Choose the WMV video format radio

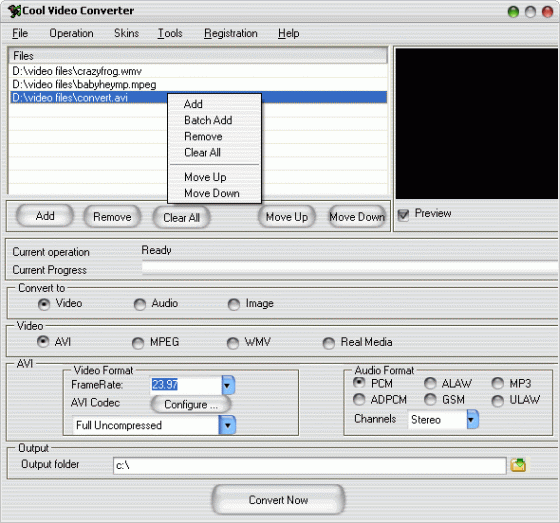tap(233, 343)
